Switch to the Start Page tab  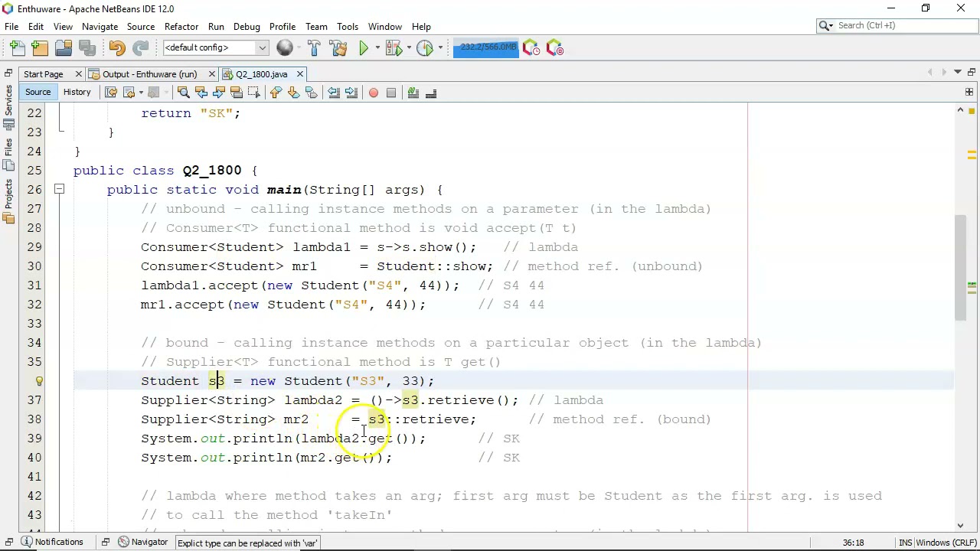point(43,74)
